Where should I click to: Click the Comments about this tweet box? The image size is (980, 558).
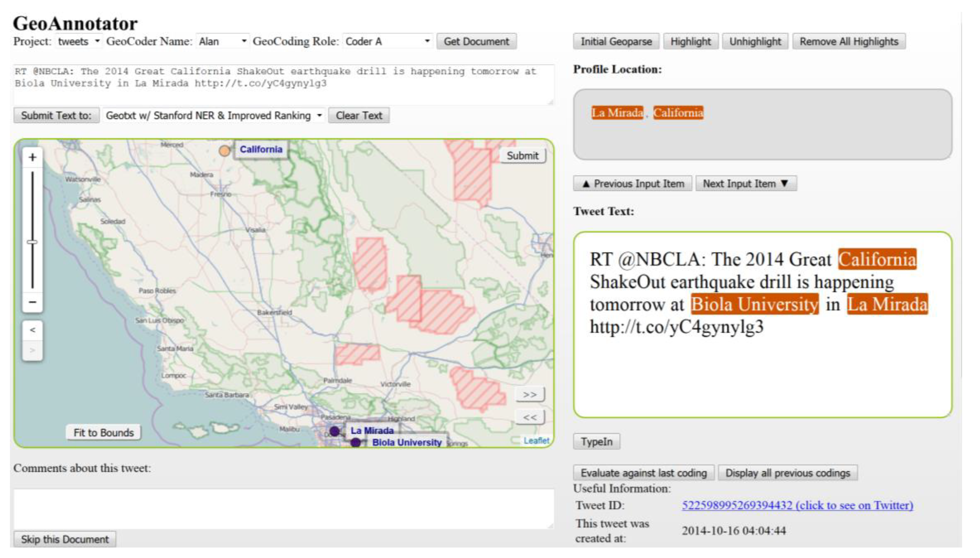(283, 509)
